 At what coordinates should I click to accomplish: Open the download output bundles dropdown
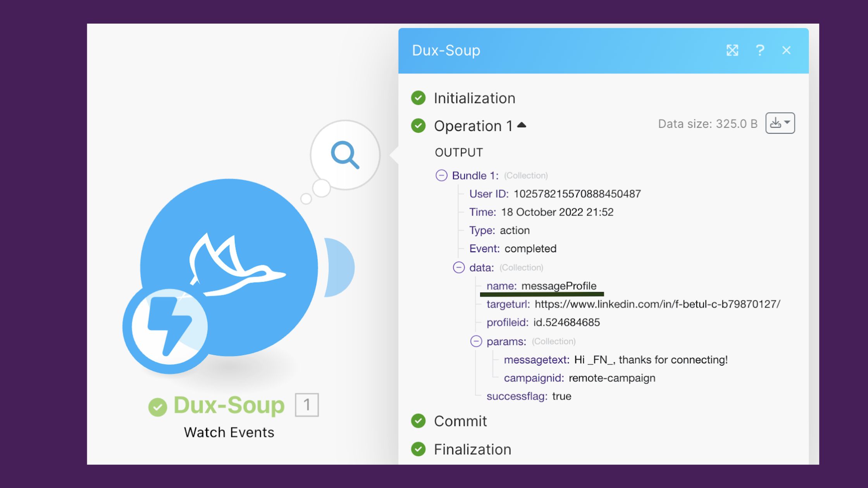tap(780, 123)
